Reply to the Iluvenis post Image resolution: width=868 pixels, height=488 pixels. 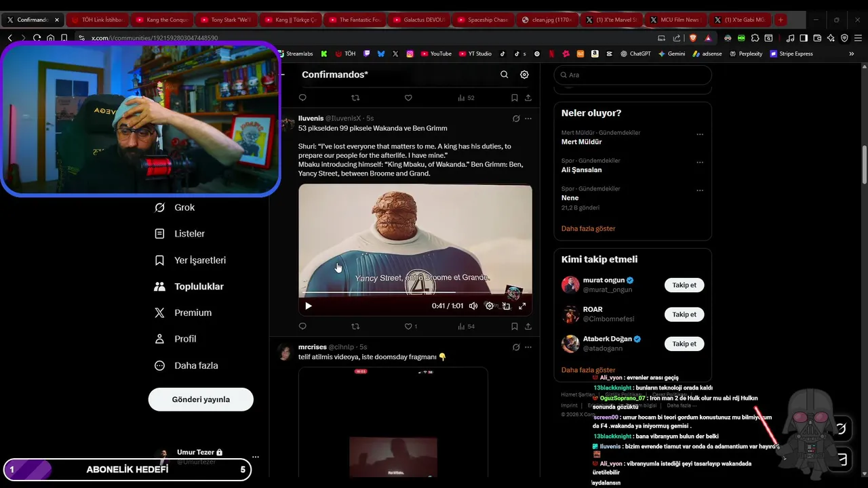point(302,326)
